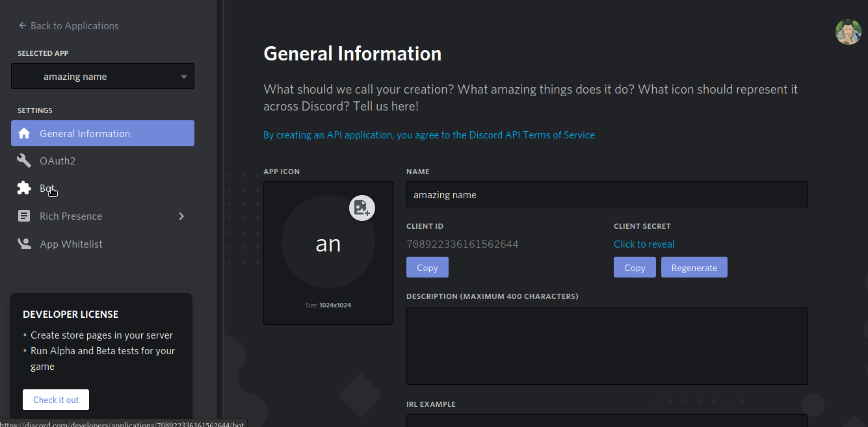Image resolution: width=868 pixels, height=427 pixels.
Task: Copy the client secret
Action: click(635, 267)
